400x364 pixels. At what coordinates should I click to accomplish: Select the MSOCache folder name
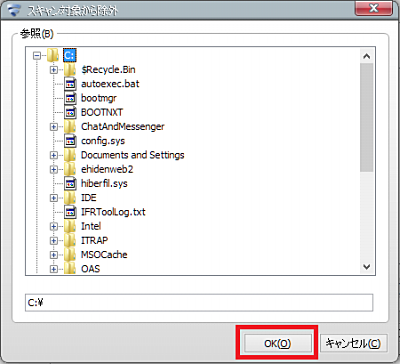[104, 255]
